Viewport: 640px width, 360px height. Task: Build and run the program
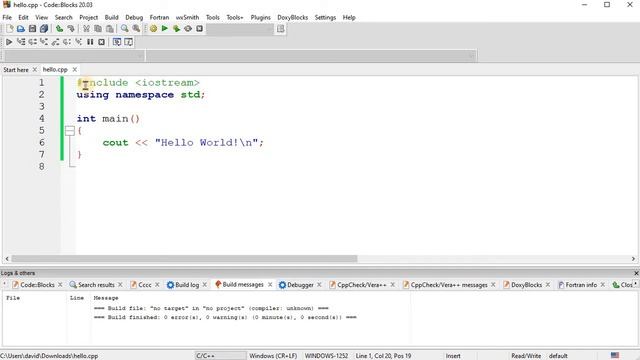[176, 29]
